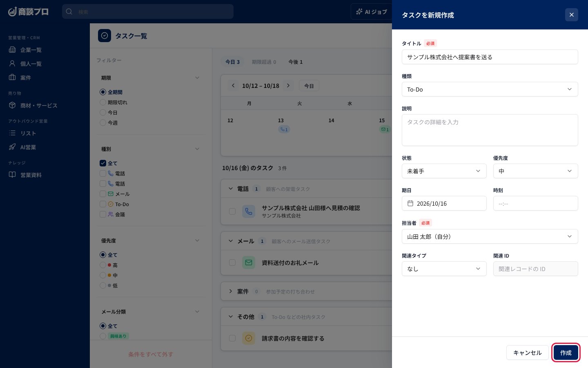This screenshot has height=368, width=588.
Task: Click mail icon of 資料送付のお礼メール task
Action: pos(249,263)
